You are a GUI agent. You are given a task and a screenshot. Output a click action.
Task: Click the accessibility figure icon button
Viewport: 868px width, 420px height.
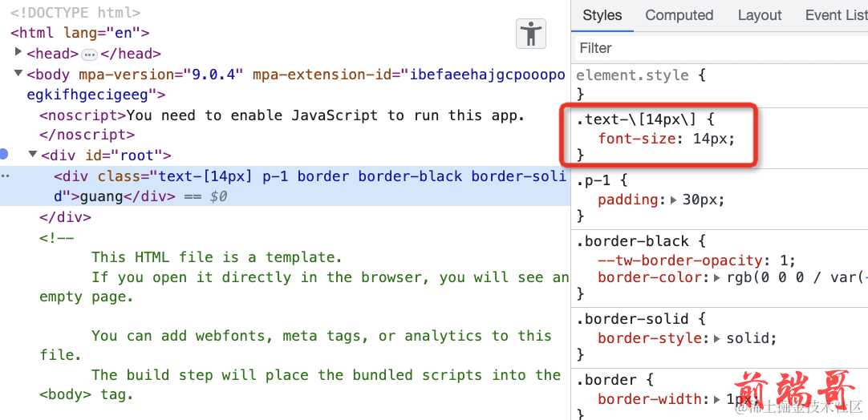[530, 34]
